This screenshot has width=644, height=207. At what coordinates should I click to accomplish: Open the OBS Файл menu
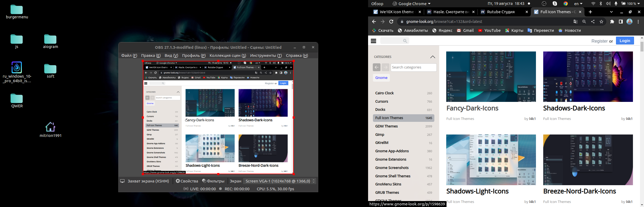click(129, 56)
